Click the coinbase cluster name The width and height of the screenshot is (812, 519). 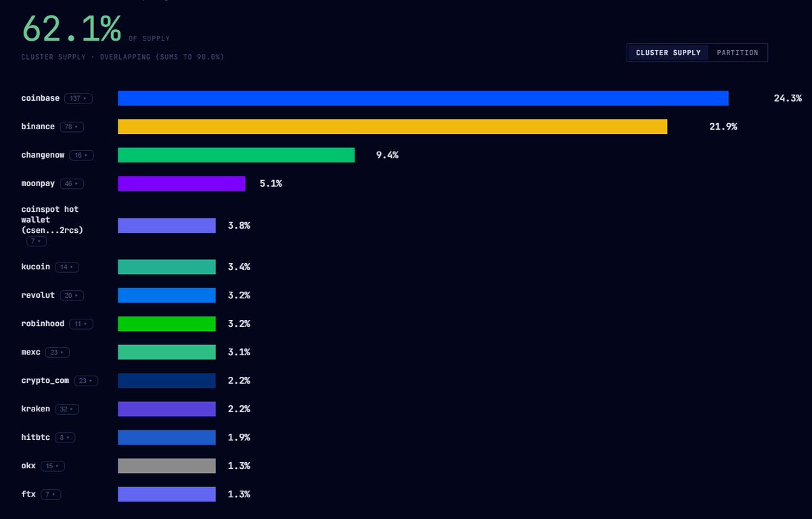pyautogui.click(x=41, y=98)
